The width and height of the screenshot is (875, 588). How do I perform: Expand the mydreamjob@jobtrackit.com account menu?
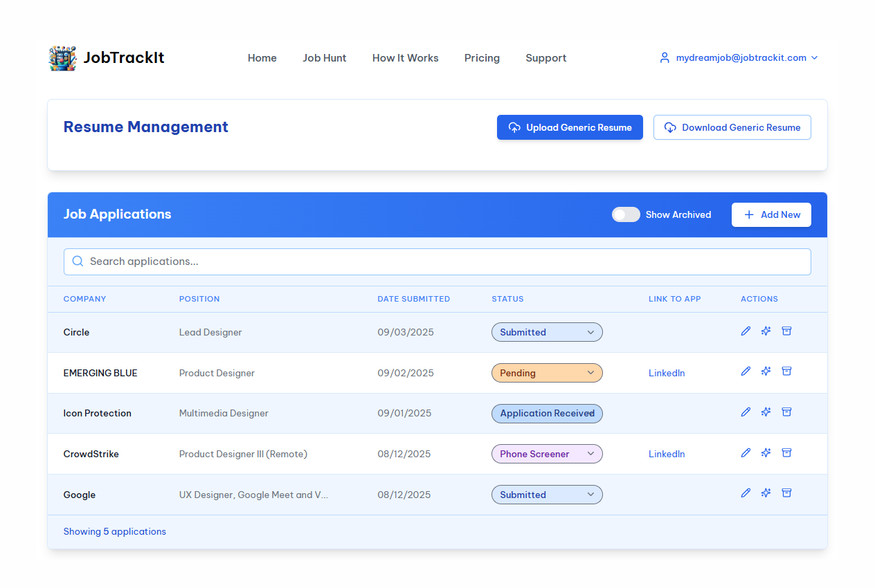pos(739,58)
